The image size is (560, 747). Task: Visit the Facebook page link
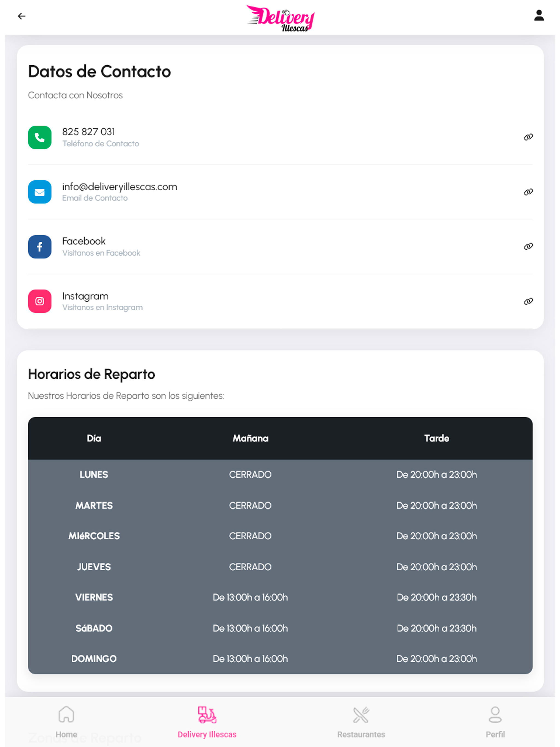tap(84, 241)
